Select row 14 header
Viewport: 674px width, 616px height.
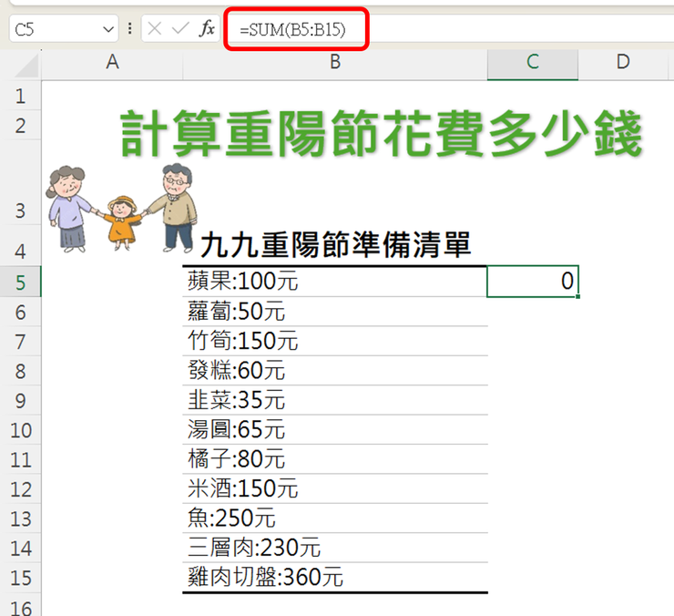[x=20, y=549]
